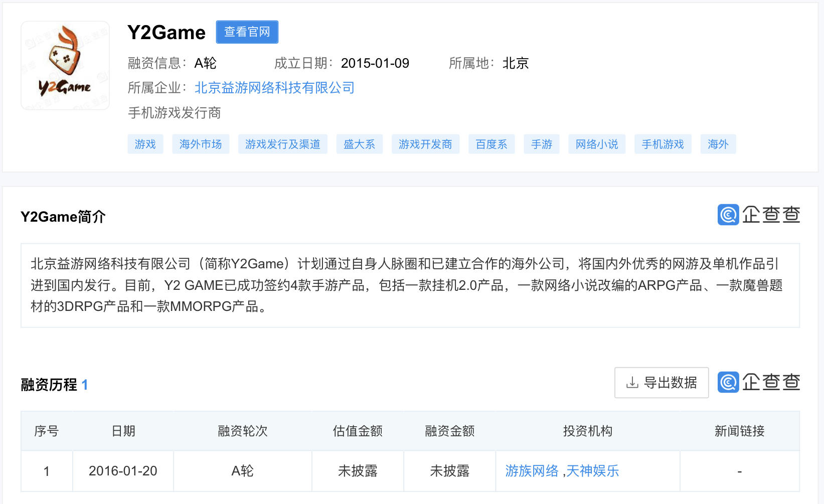Click the 估值金额 column header
This screenshot has width=824, height=504.
pyautogui.click(x=358, y=431)
